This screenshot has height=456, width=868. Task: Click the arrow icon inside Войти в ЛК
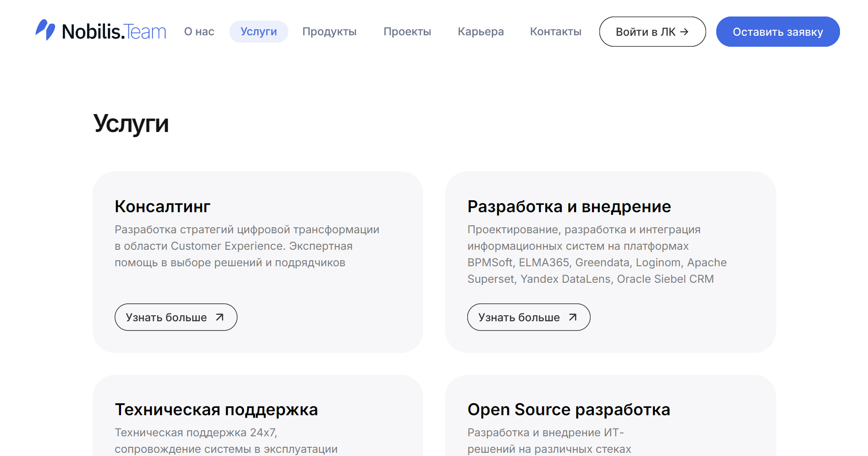685,32
